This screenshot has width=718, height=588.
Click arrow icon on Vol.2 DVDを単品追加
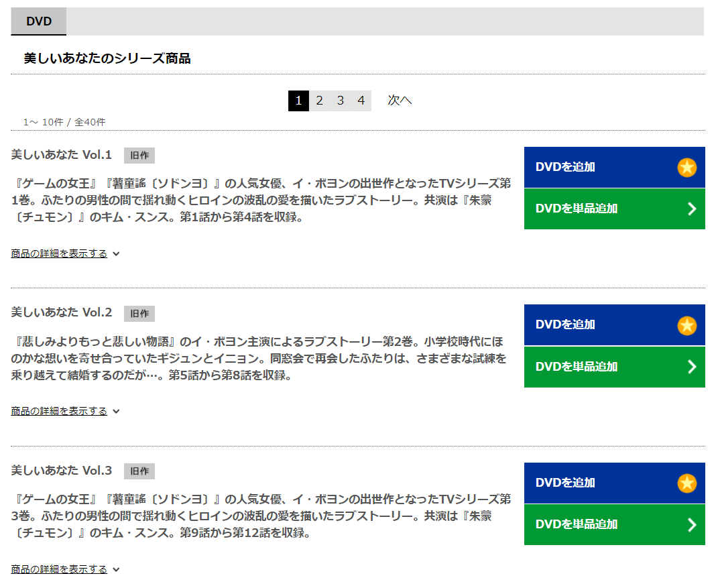point(692,367)
